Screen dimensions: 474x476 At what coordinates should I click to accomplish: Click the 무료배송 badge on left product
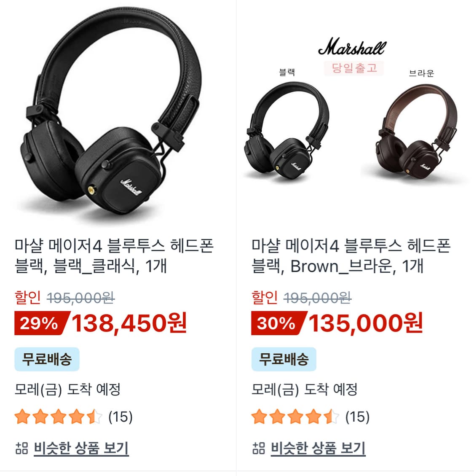[47, 359]
